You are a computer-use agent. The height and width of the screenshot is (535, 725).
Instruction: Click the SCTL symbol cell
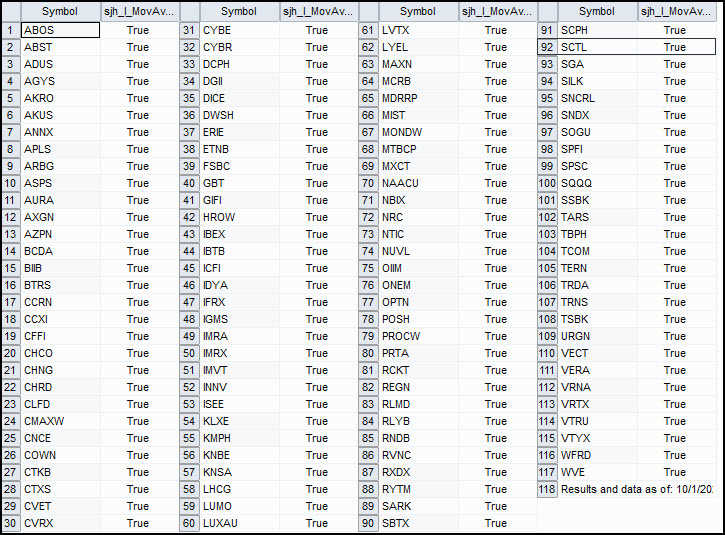[x=597, y=47]
